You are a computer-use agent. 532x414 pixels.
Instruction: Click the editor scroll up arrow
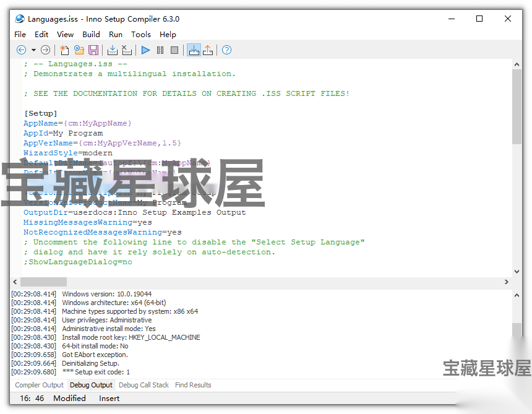pos(517,64)
